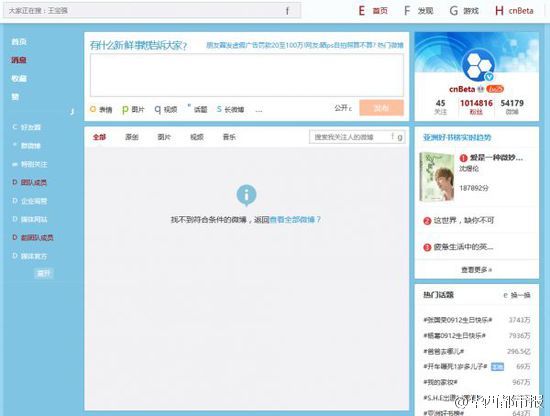Open 消息 in the left sidebar
Image resolution: width=550 pixels, height=416 pixels.
19,60
